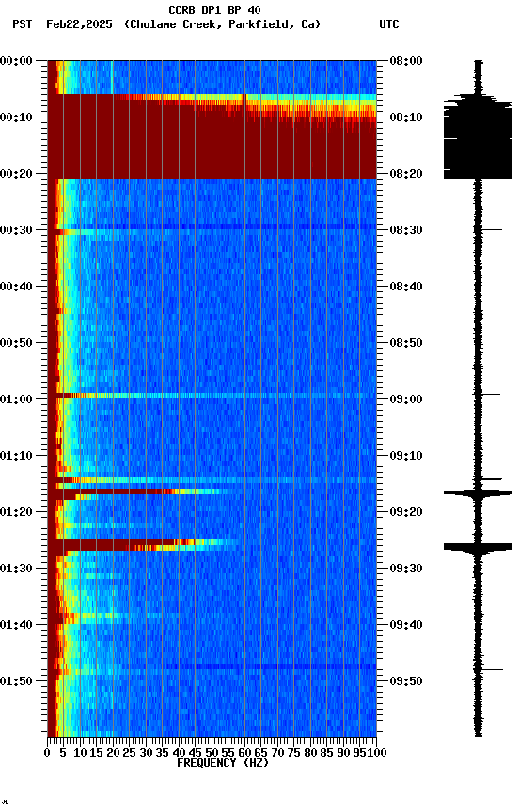Click the '09:40' UTC time label

[405, 625]
